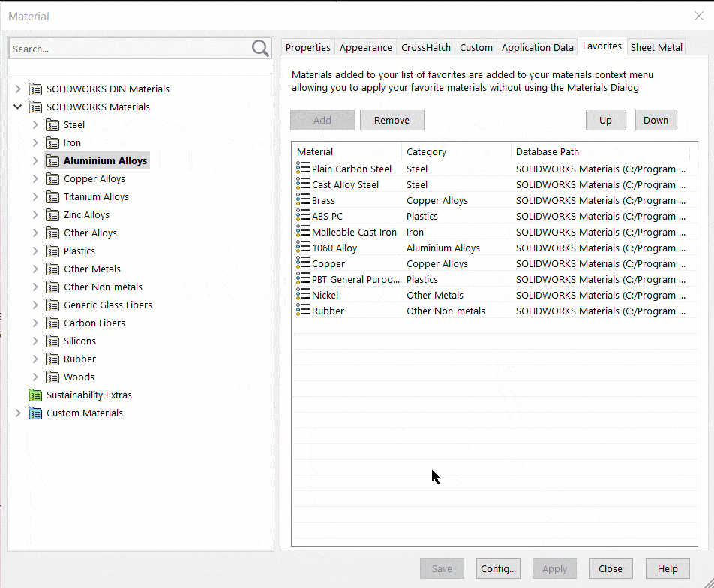
Task: Select the Copper favorite material
Action: (x=494, y=264)
